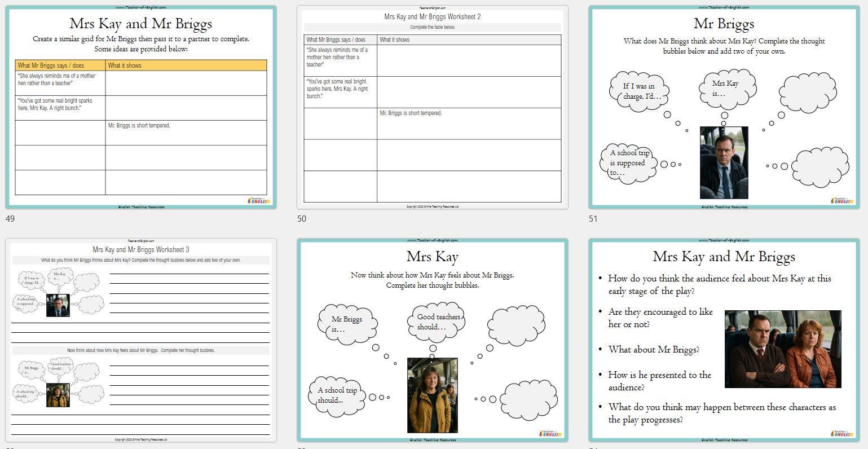Select the slide 49 grid thumbnail
Viewport: 868px width, 449px height.
point(141,107)
